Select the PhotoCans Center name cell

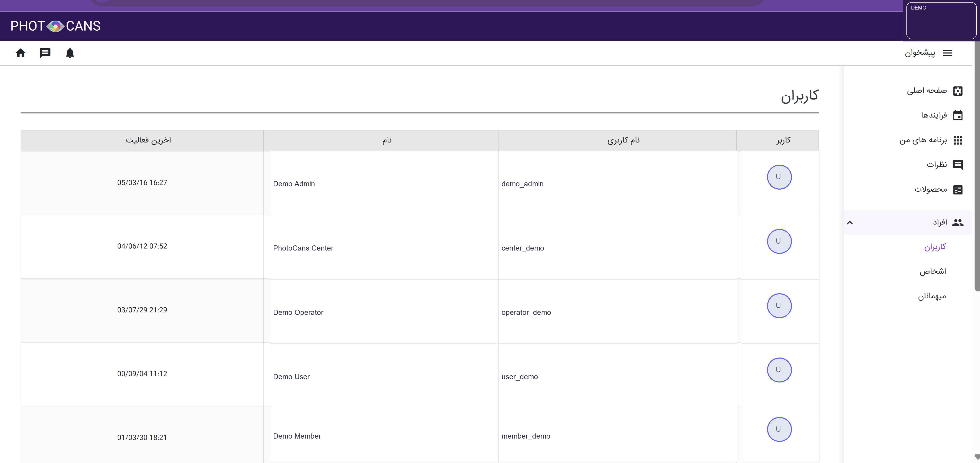click(384, 248)
